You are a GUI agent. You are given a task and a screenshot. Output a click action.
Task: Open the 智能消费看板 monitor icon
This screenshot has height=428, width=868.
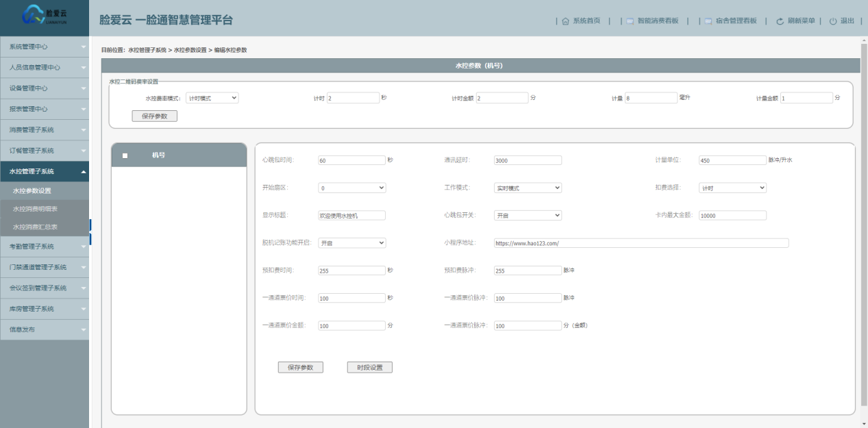[x=630, y=21]
